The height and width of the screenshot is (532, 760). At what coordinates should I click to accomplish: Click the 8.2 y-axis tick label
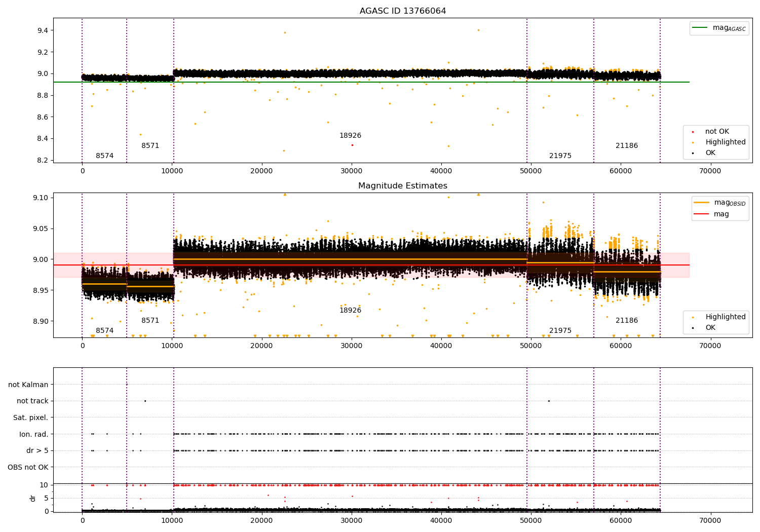click(43, 161)
